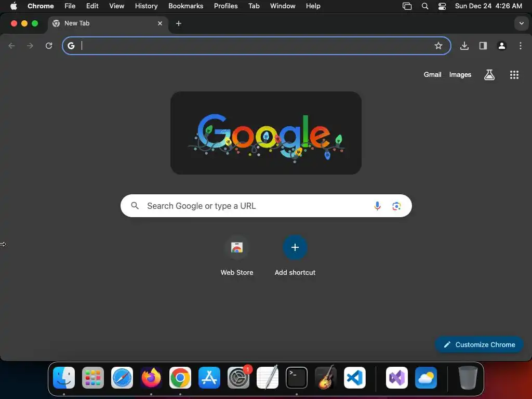The width and height of the screenshot is (532, 399).
Task: Open the Web Store shortcut
Action: pos(237,255)
